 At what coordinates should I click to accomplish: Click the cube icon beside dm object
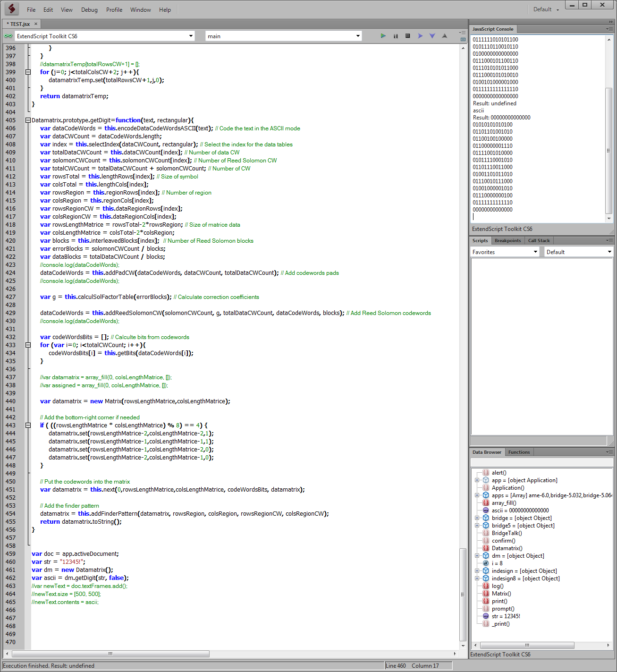pos(486,556)
